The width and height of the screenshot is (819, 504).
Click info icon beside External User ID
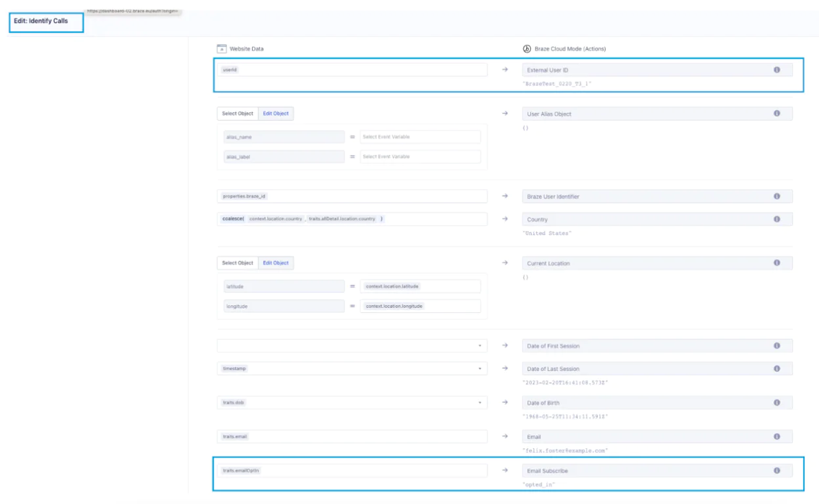tap(777, 70)
